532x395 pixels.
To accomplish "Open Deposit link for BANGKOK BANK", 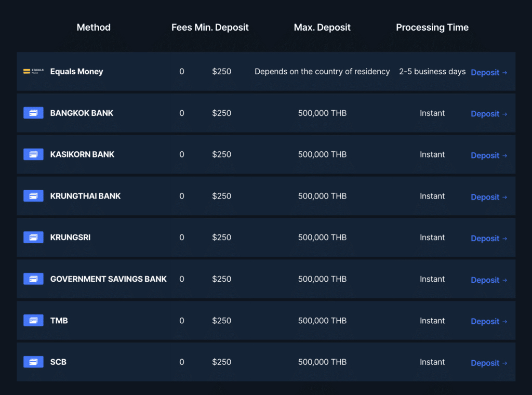I will [x=489, y=114].
